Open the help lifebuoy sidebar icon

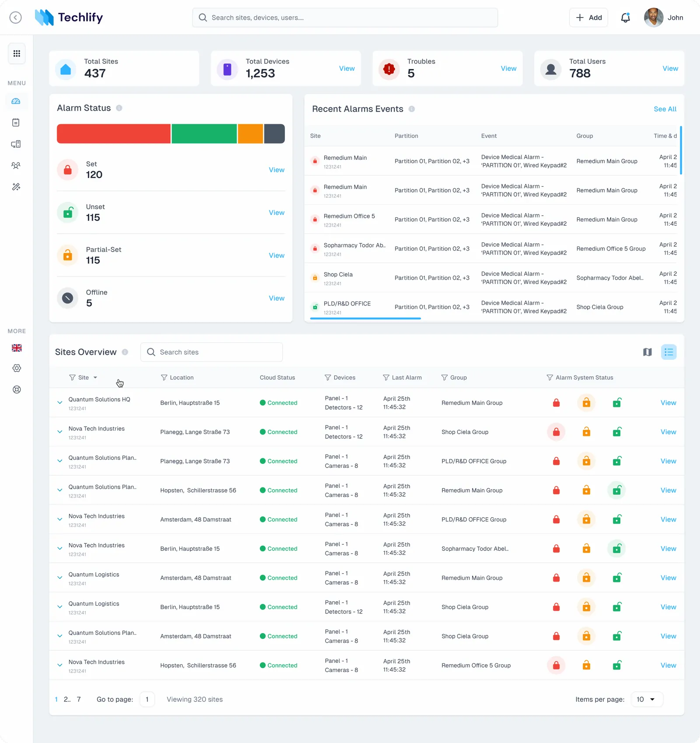click(17, 389)
